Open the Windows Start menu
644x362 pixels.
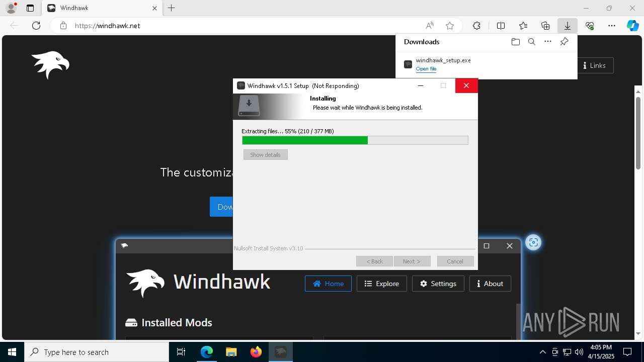coord(12,352)
